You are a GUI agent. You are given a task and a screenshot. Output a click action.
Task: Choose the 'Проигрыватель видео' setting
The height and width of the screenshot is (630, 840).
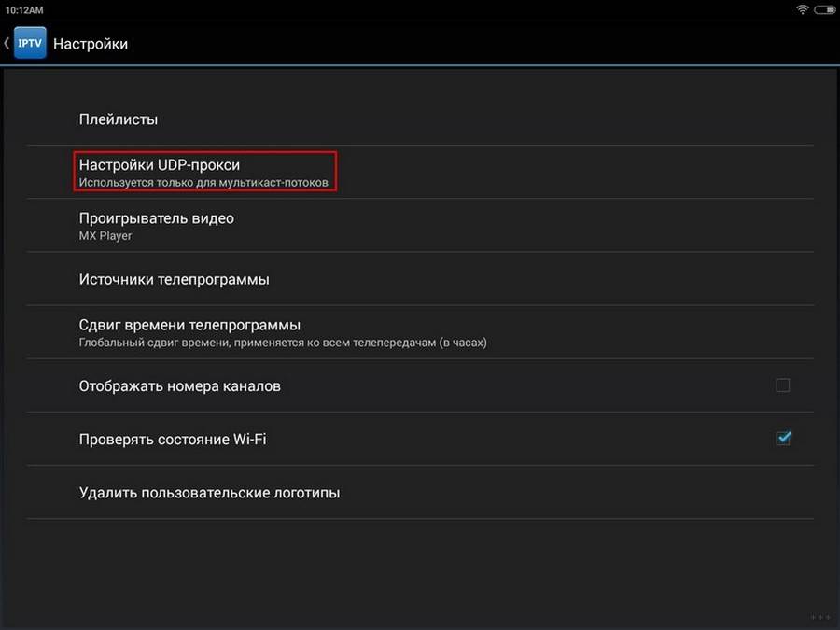157,218
